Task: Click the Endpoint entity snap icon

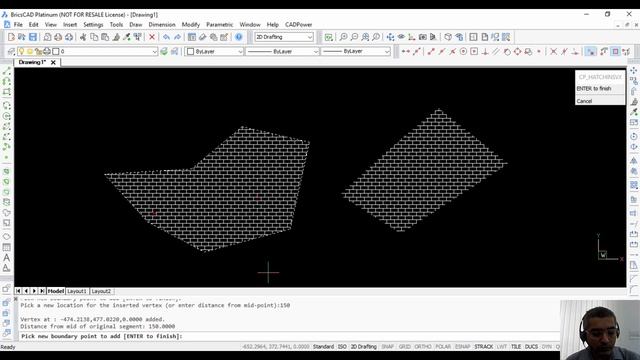Action: [x=431, y=51]
